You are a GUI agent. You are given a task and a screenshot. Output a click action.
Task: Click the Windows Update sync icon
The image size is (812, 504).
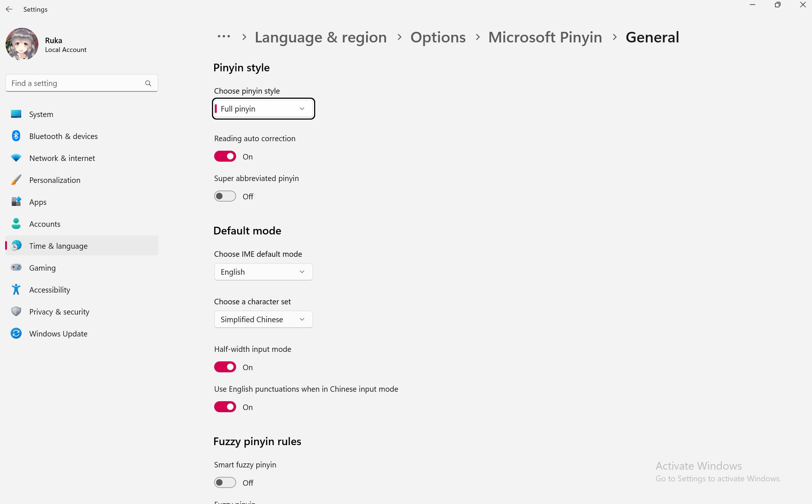point(16,333)
